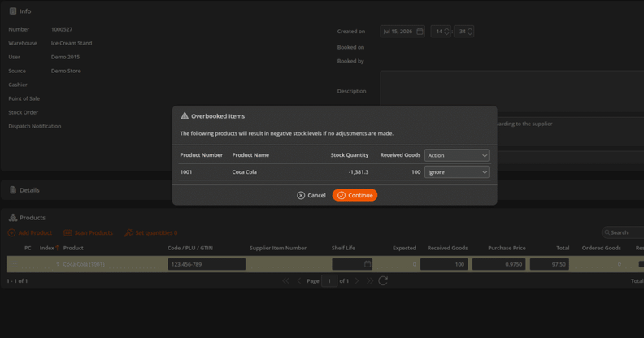Click the Purchase Price column header
Screen dimensions: 644x338
[507, 248]
